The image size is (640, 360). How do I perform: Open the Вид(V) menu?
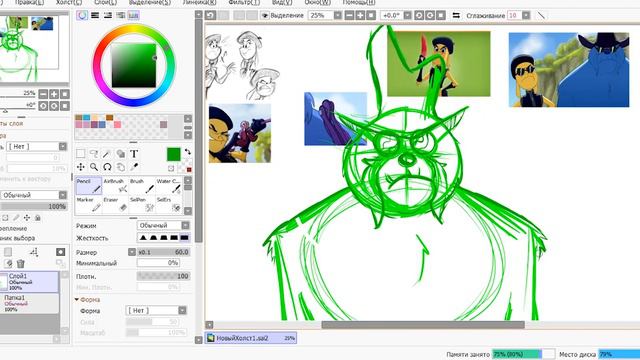(x=282, y=2)
